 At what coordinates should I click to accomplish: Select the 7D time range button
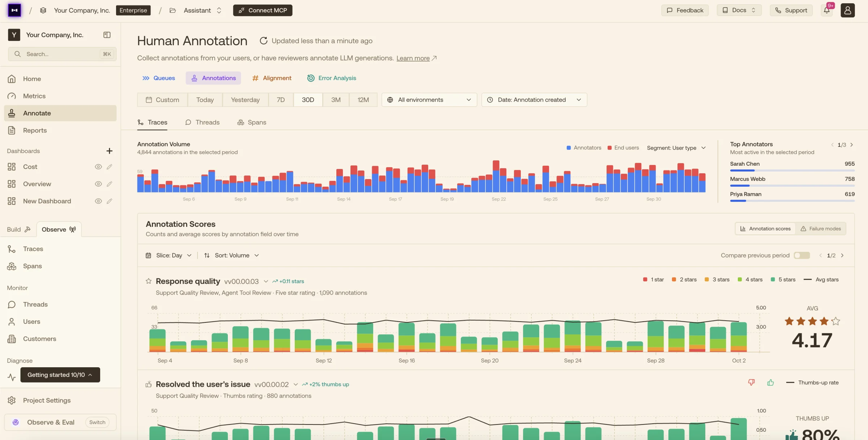pyautogui.click(x=281, y=100)
